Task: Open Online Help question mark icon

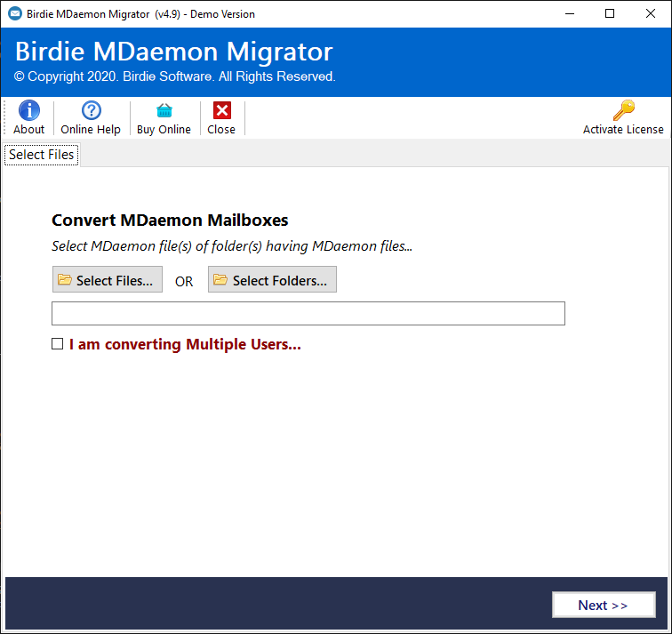Action: [91, 110]
